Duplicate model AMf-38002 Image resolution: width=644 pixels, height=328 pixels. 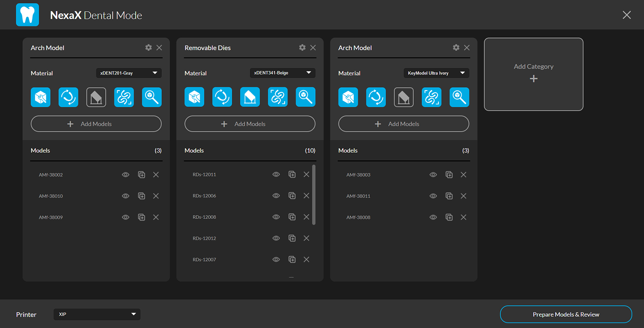tap(141, 175)
